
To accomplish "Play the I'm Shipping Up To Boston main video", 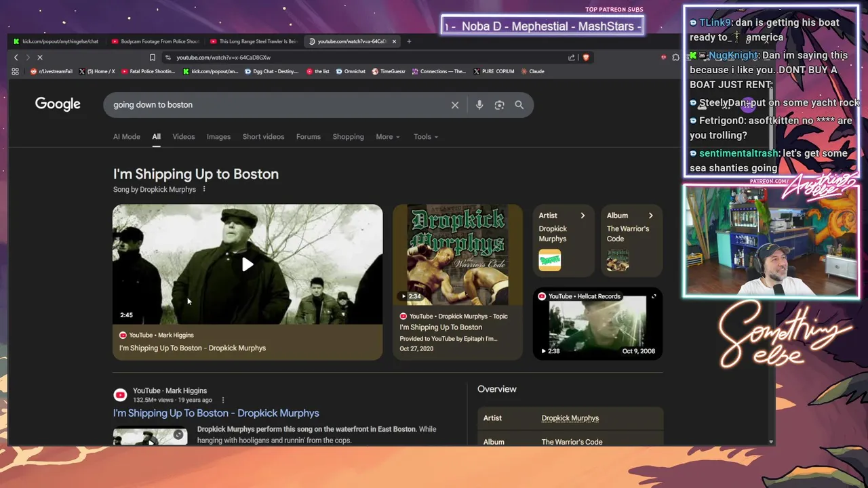I will 248,264.
